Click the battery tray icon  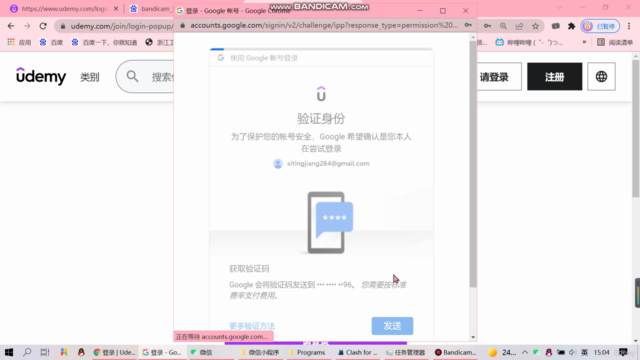coord(561,352)
